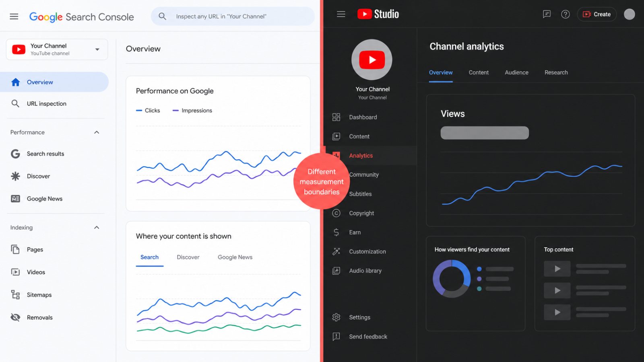Collapse the Indexing section

(97, 228)
